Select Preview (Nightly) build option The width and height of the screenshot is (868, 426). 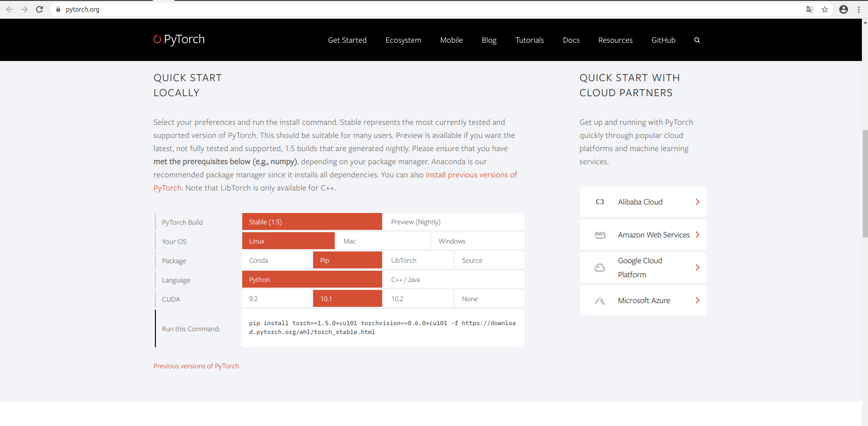pyautogui.click(x=454, y=221)
